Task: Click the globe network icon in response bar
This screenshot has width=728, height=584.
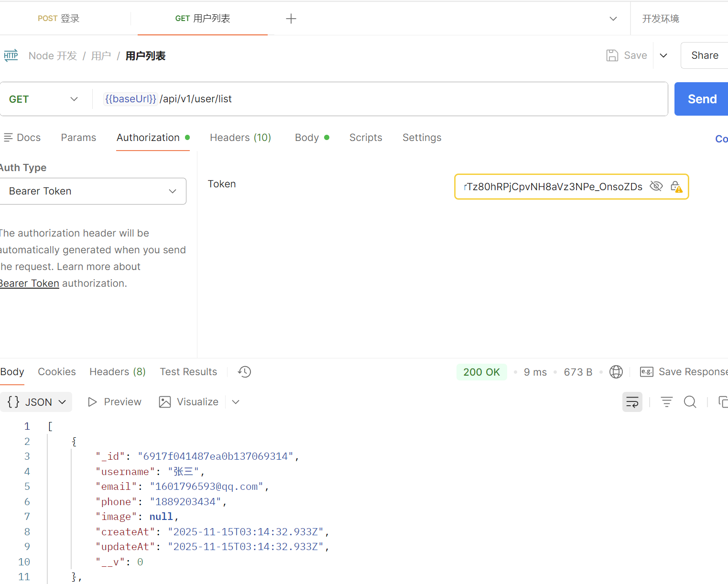Action: [x=616, y=372]
